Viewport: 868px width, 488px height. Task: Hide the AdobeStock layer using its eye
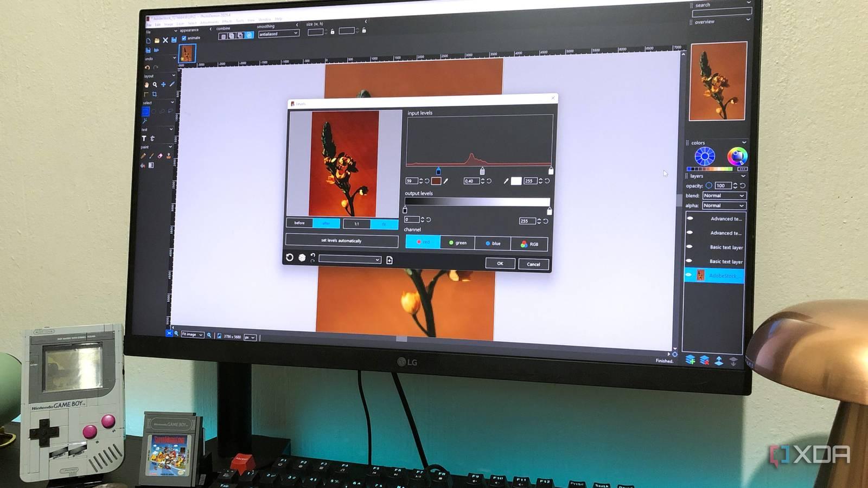pos(689,275)
